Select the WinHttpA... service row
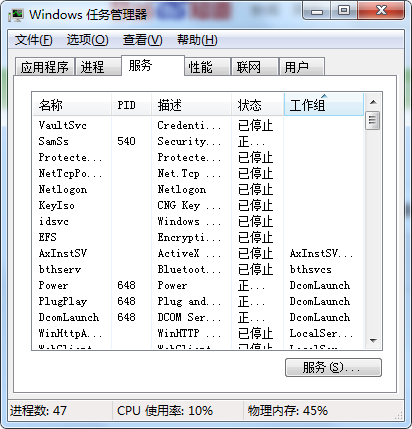The height and width of the screenshot is (429, 412). tap(198, 333)
